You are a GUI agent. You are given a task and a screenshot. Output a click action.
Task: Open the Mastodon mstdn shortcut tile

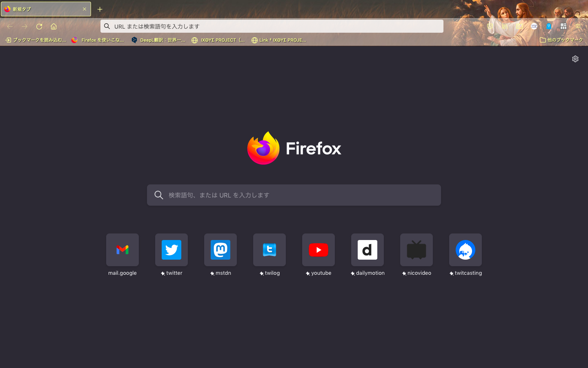220,250
